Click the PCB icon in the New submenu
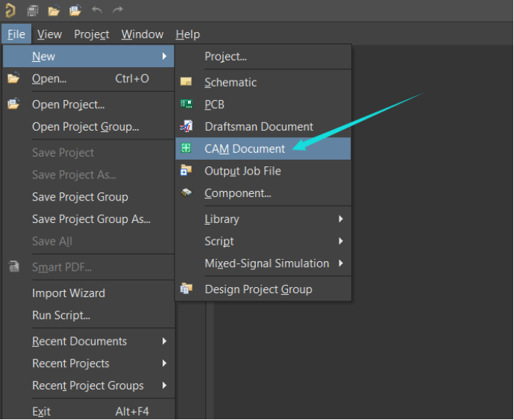This screenshot has height=420, width=514. (187, 104)
